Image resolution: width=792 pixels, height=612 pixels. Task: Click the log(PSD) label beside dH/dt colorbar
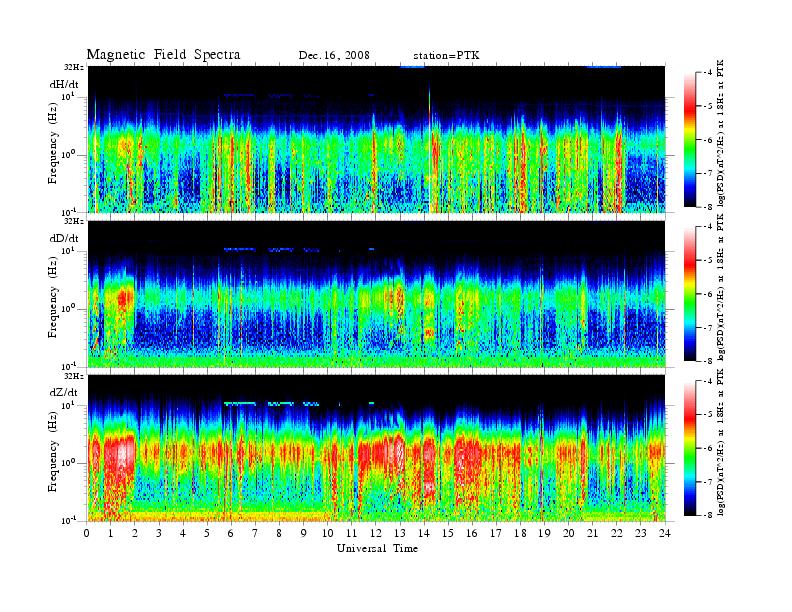(721, 133)
